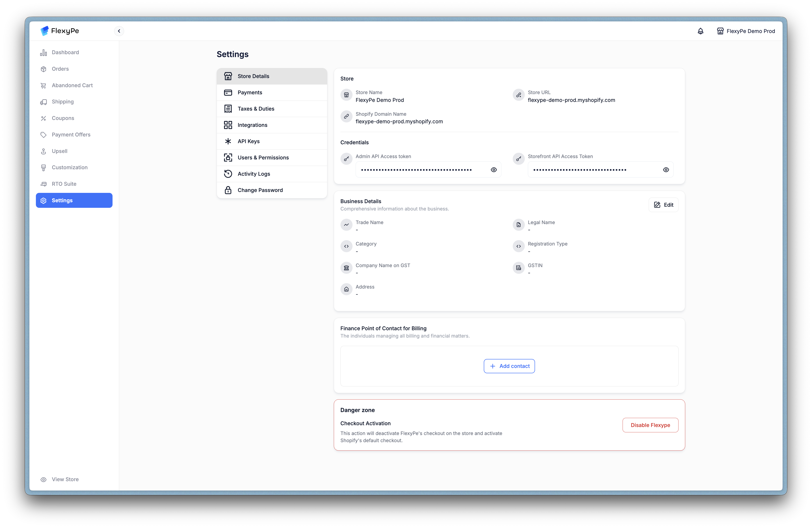812x528 pixels.
Task: Open Dashboard from the sidebar
Action: click(65, 52)
